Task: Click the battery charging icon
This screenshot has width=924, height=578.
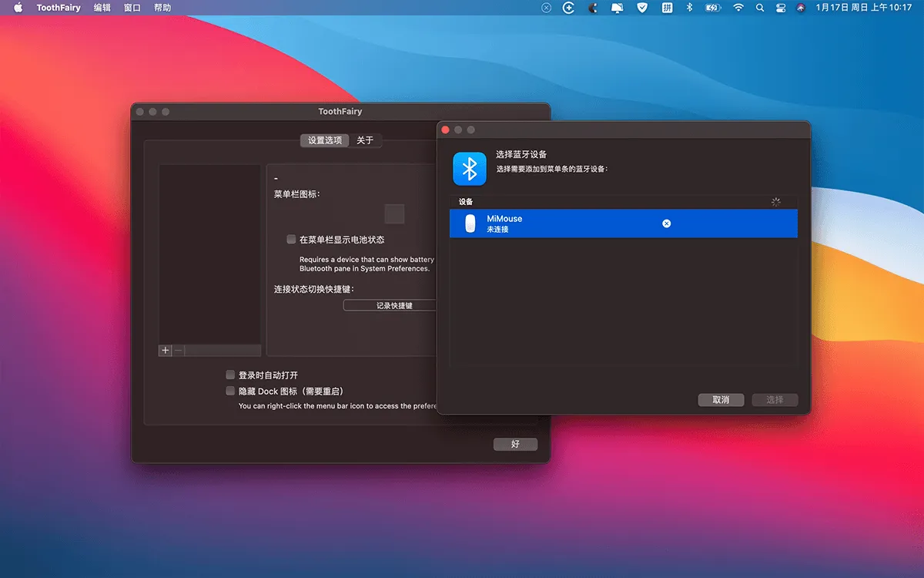Action: coord(713,8)
